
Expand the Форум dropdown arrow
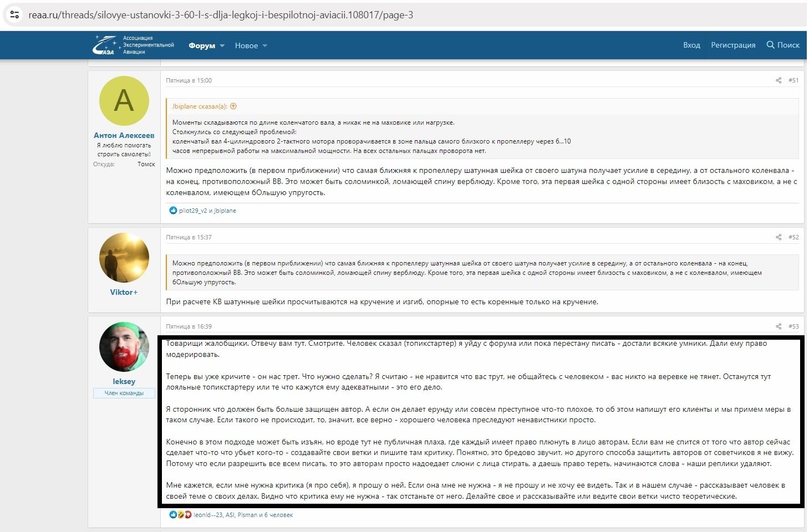[x=222, y=45]
